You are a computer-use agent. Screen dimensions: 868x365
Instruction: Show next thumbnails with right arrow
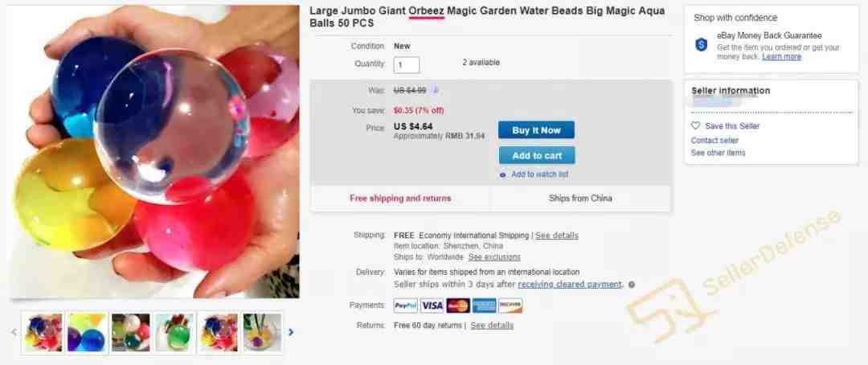291,332
